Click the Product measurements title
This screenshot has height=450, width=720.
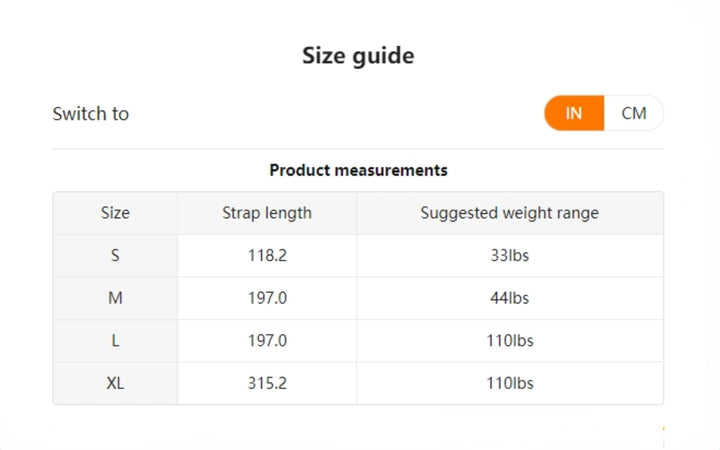358,170
